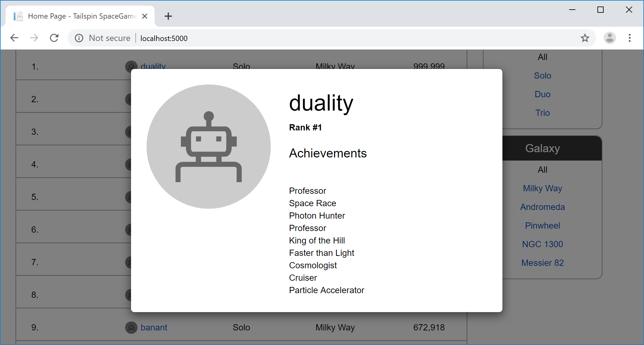This screenshot has width=644, height=345.
Task: Click the browser forward arrow
Action: (x=34, y=38)
